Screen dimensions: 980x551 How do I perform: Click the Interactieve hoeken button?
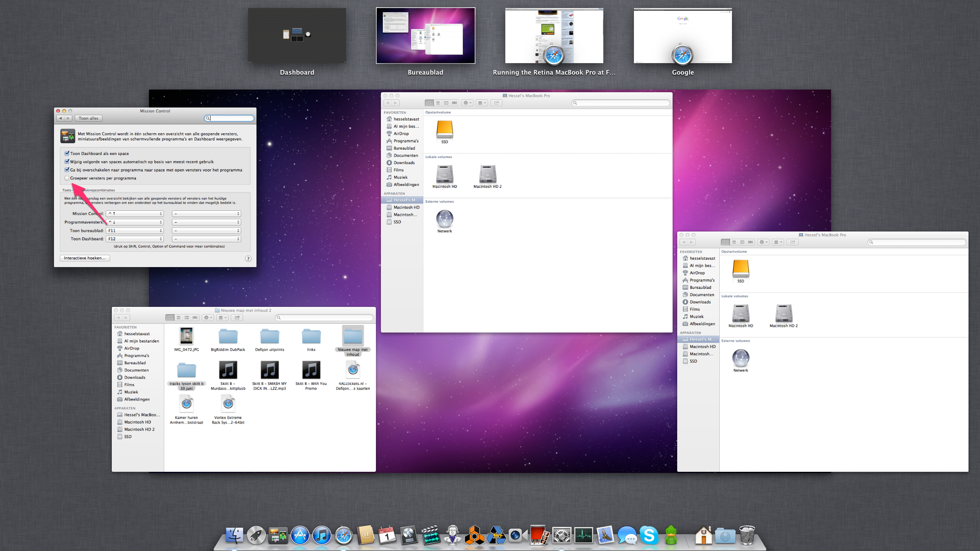tap(85, 258)
